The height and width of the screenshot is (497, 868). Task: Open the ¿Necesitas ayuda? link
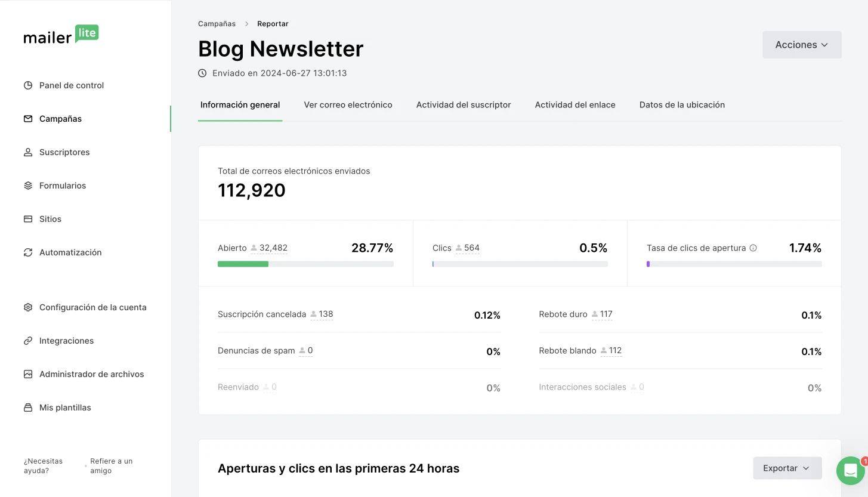click(43, 466)
